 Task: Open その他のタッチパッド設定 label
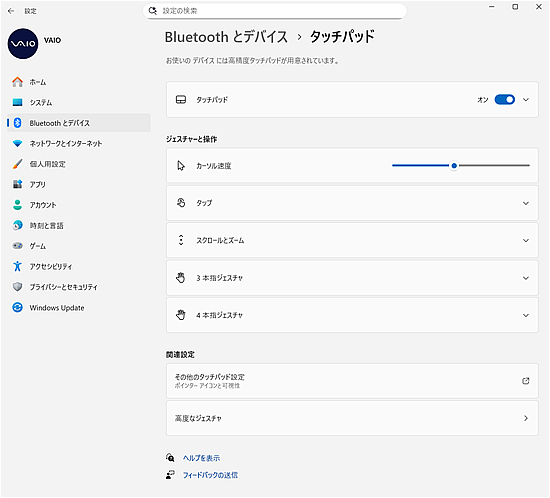pyautogui.click(x=210, y=377)
